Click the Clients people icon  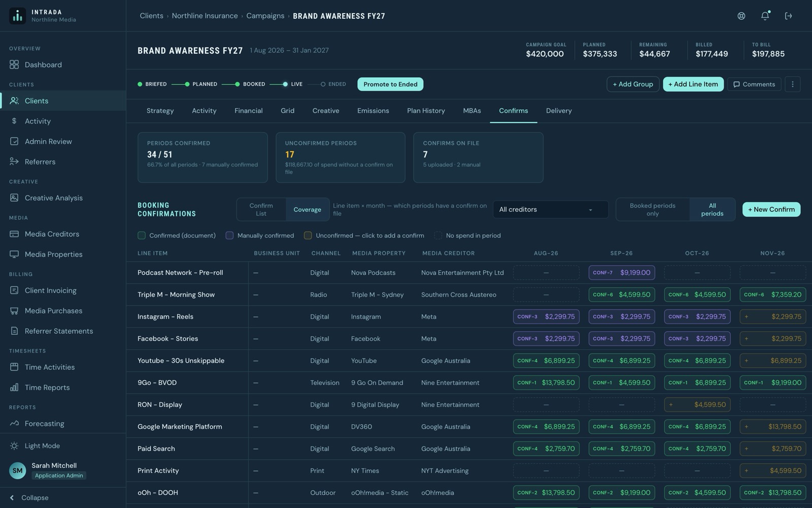click(14, 101)
